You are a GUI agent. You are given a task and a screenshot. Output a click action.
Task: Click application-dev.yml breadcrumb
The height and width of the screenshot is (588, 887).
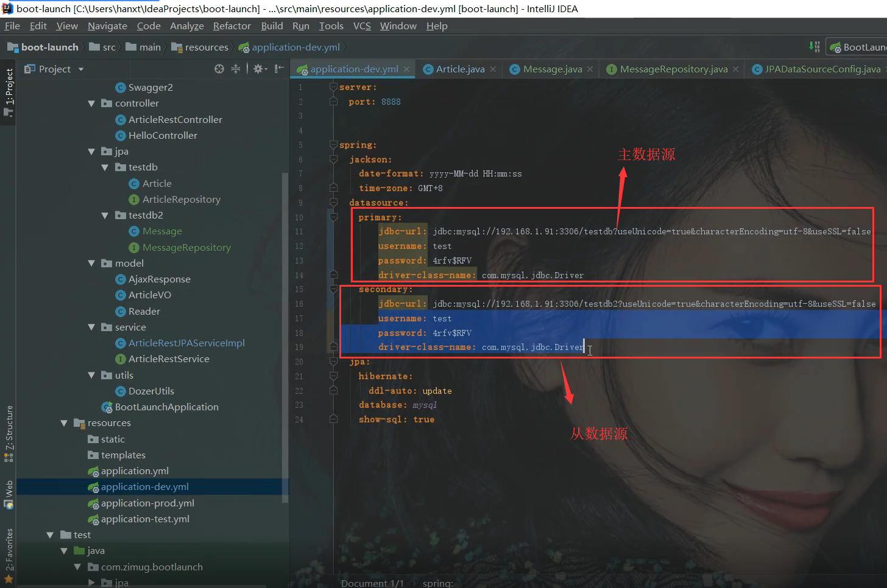tap(289, 47)
